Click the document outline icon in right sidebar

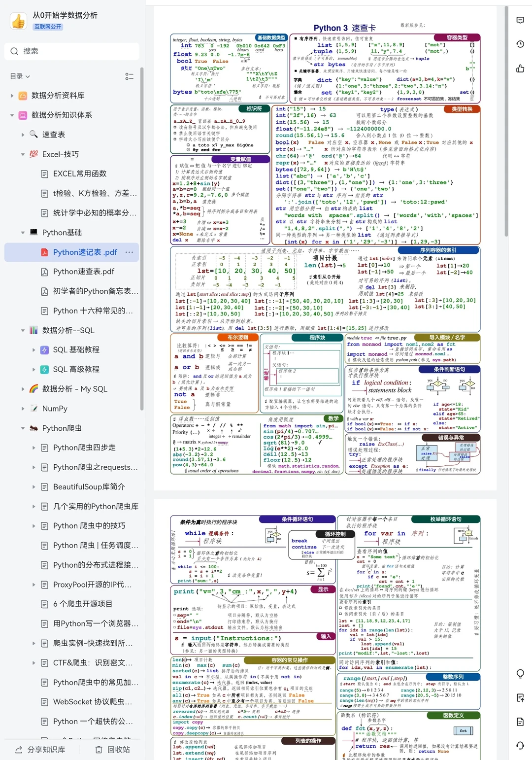(520, 722)
